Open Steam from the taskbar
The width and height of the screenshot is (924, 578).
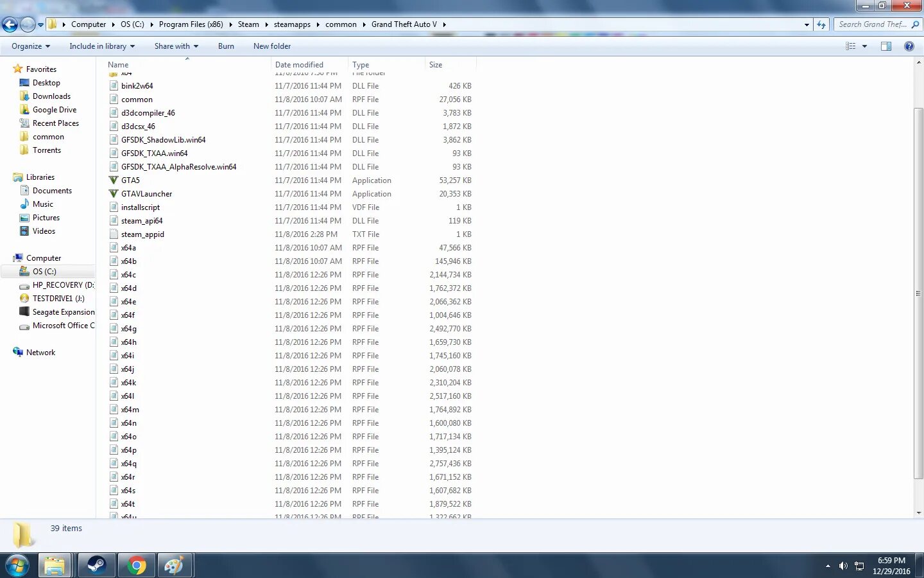click(x=97, y=566)
